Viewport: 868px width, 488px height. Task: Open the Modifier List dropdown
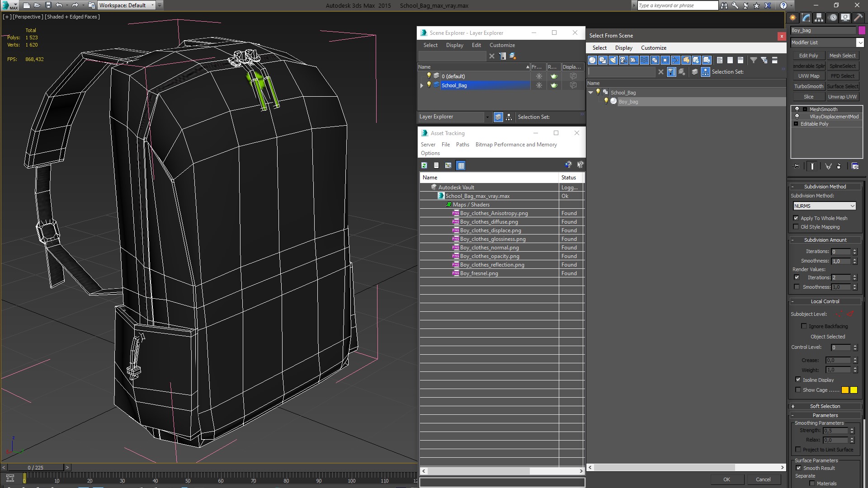[859, 42]
